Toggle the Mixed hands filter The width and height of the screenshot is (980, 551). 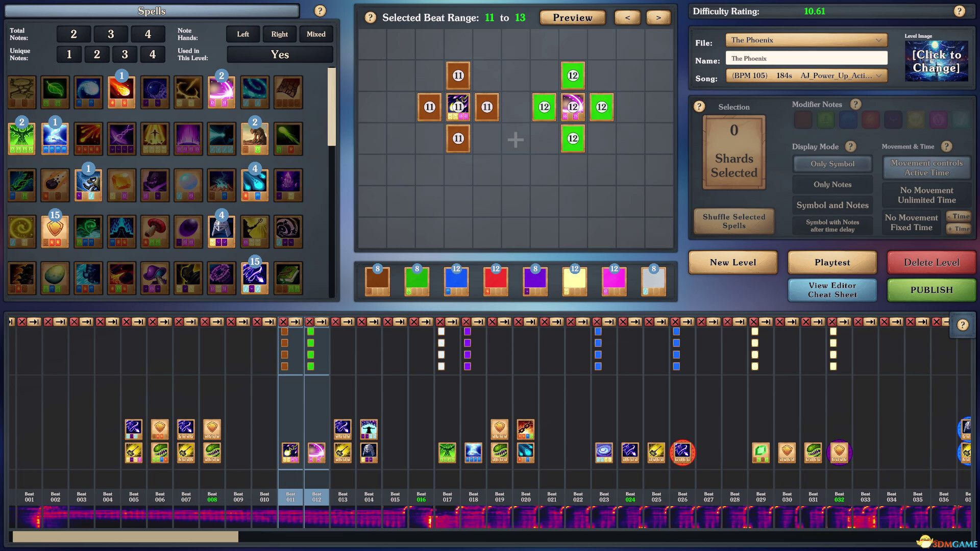click(315, 34)
